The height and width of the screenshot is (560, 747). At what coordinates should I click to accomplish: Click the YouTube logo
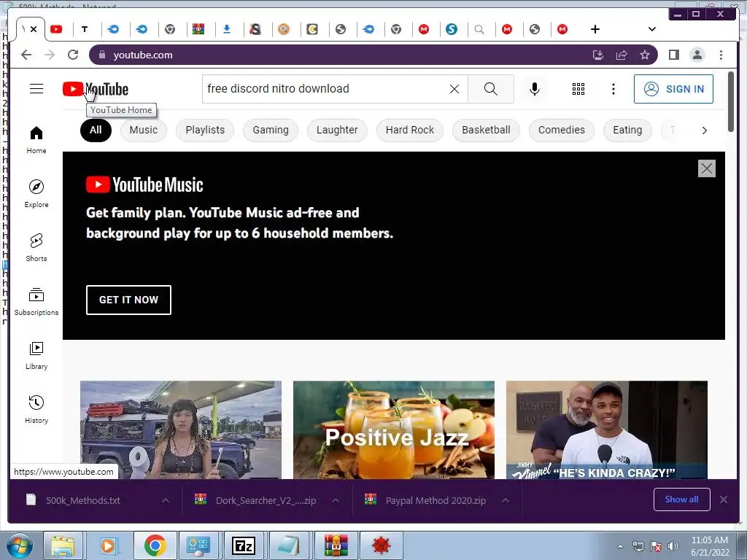pyautogui.click(x=96, y=89)
